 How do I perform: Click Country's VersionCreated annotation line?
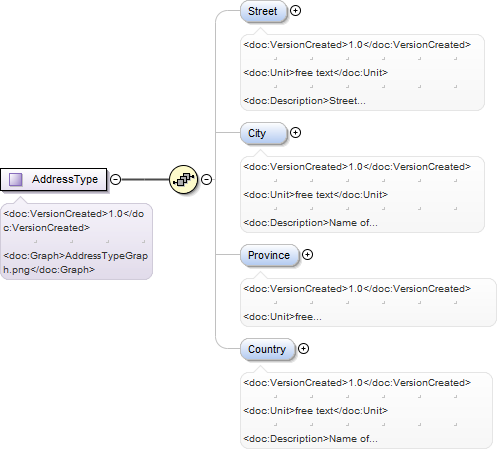coord(357,383)
